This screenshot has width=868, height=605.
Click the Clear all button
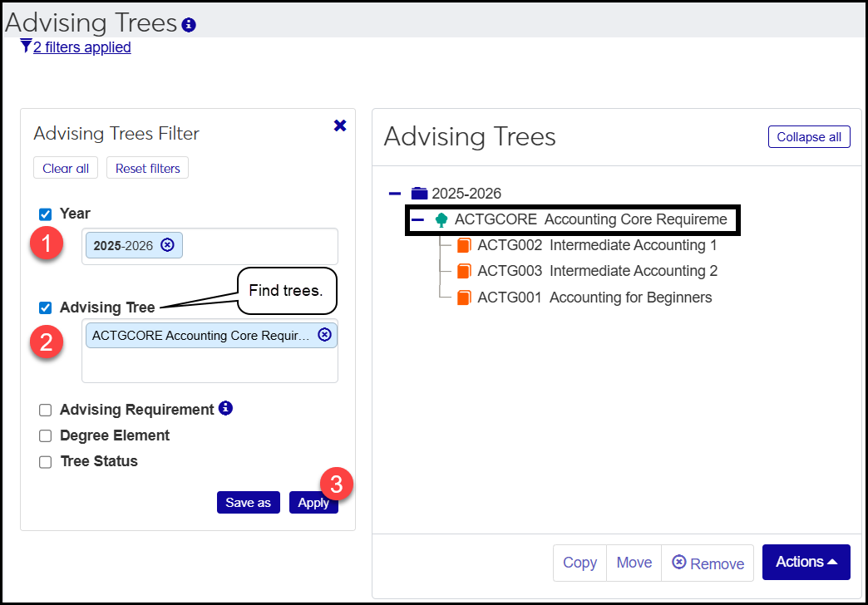click(x=66, y=168)
